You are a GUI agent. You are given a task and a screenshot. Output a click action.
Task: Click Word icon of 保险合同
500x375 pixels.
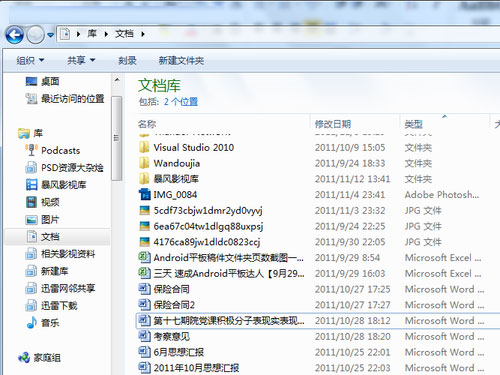pyautogui.click(x=145, y=289)
